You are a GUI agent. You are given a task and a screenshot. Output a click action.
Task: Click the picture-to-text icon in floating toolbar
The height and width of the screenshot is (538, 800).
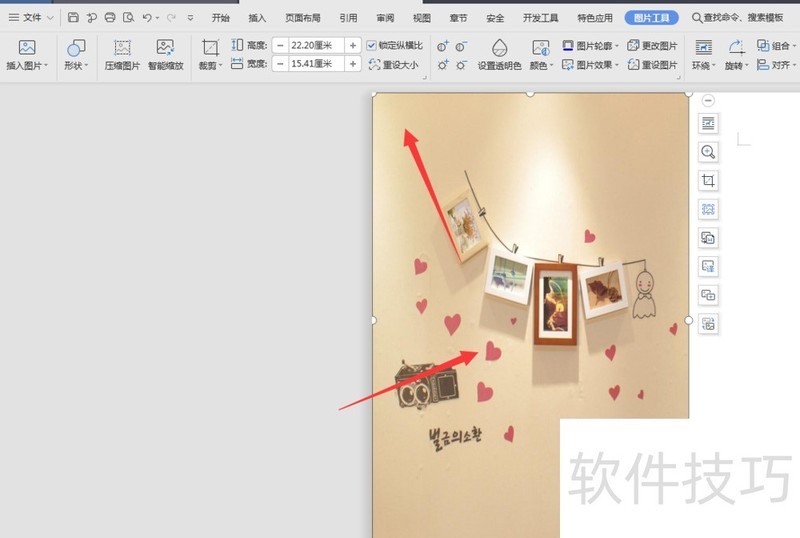point(708,266)
